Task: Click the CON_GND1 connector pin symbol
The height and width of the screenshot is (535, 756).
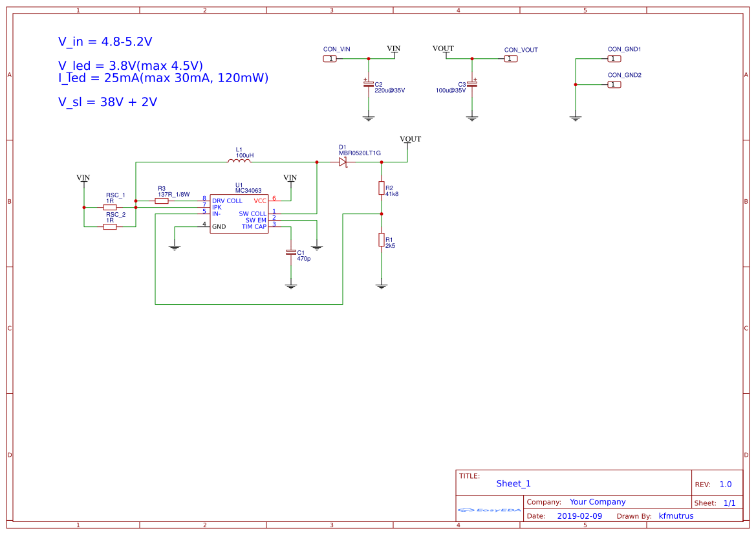Action: [x=614, y=59]
